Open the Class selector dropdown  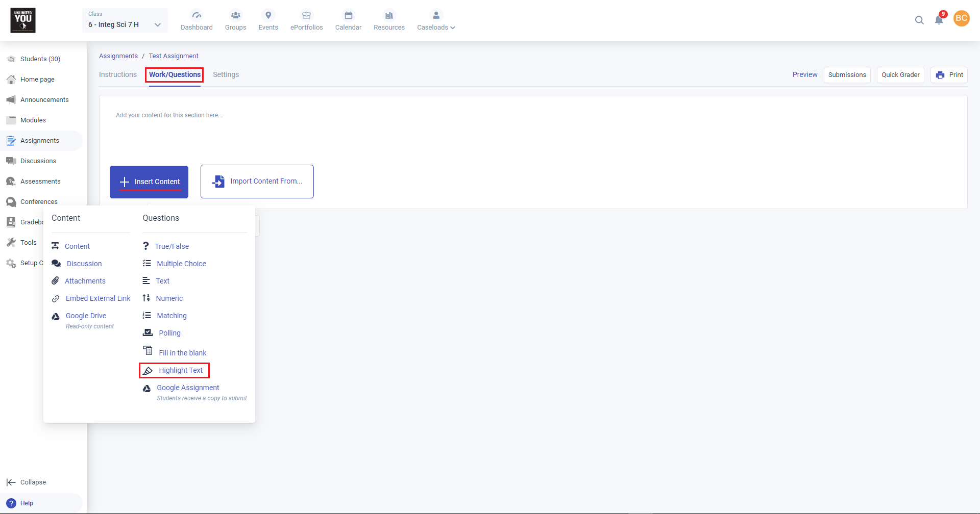pyautogui.click(x=125, y=20)
